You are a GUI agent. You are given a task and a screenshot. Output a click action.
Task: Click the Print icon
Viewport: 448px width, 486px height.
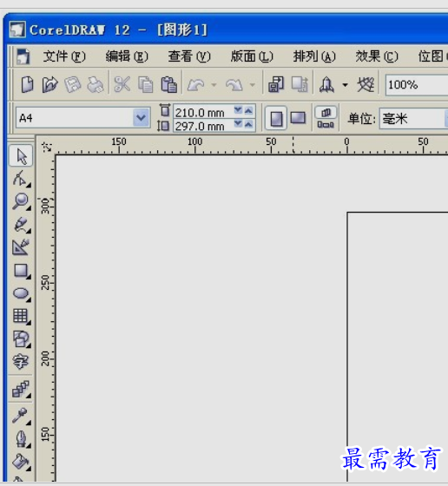[95, 84]
